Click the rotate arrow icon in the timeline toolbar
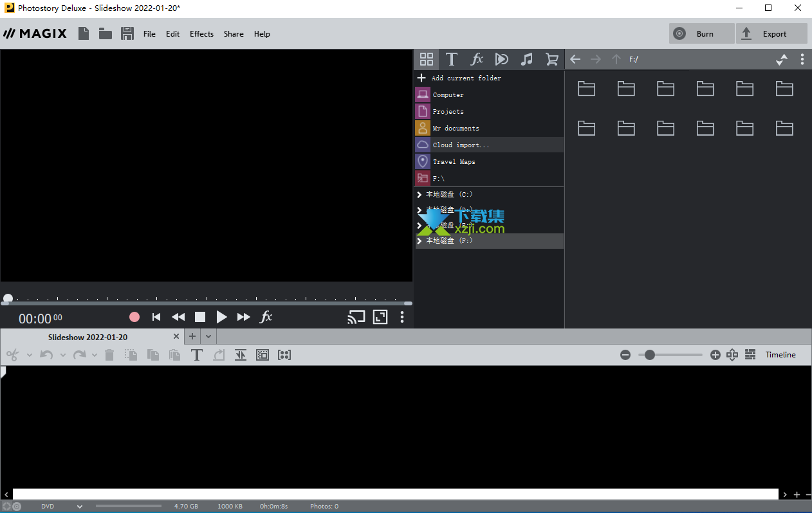 [x=219, y=355]
